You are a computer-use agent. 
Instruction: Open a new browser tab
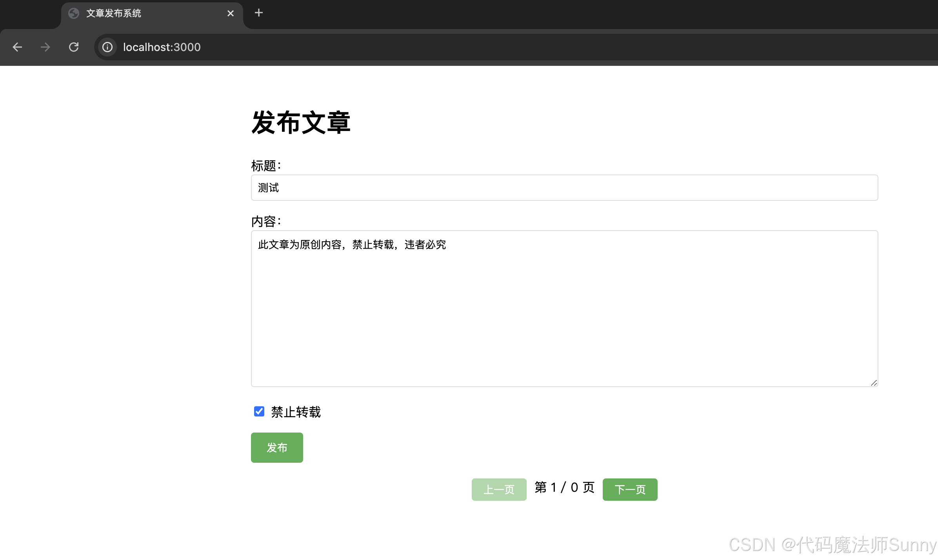click(x=258, y=13)
